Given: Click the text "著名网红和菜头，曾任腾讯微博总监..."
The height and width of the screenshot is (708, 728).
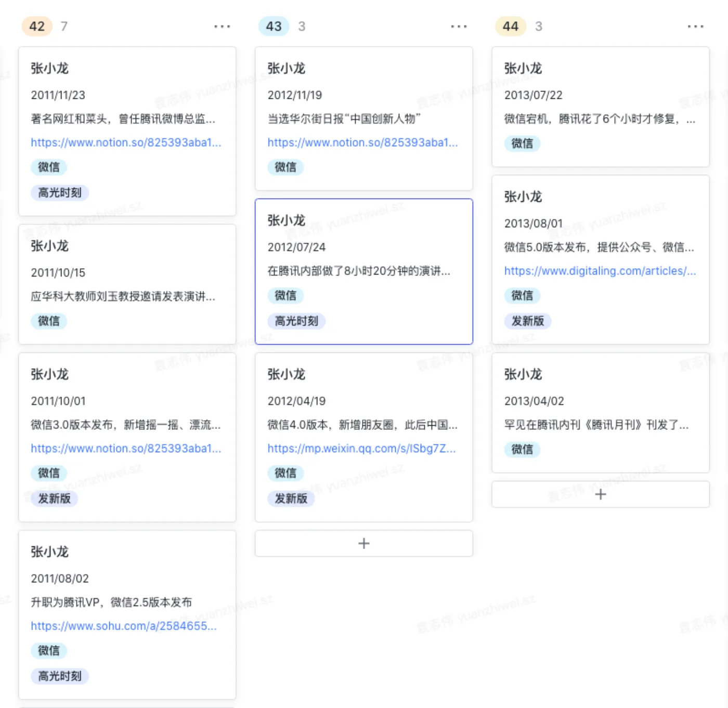Looking at the screenshot, I should point(123,119).
